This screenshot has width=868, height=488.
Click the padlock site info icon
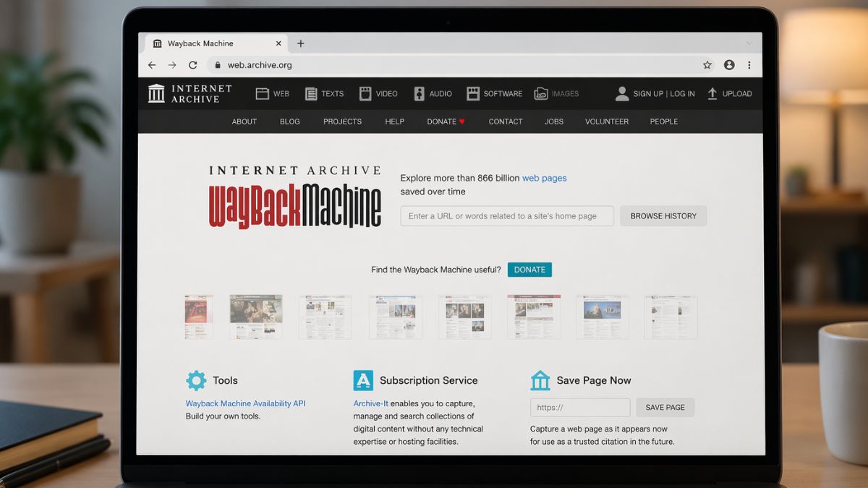217,65
